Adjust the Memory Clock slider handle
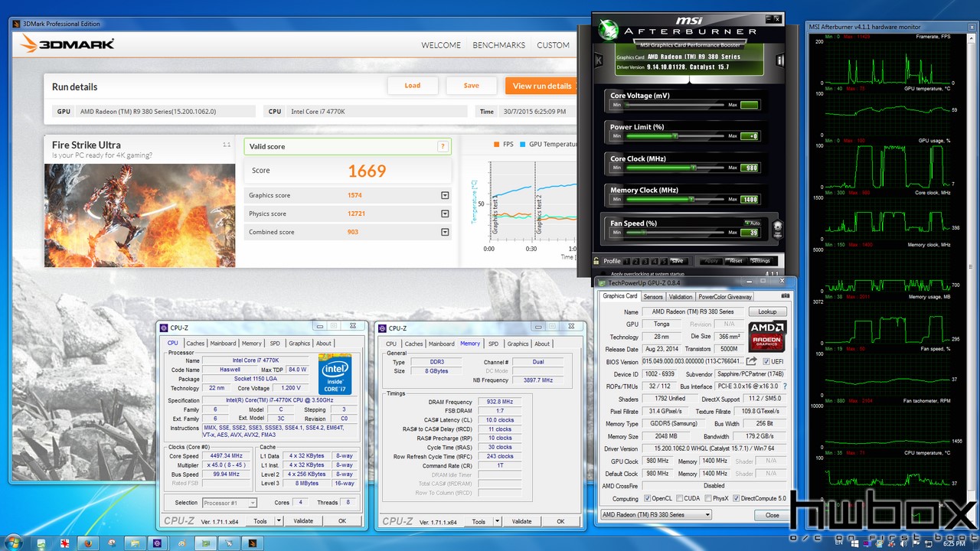This screenshot has width=980, height=551. click(691, 199)
